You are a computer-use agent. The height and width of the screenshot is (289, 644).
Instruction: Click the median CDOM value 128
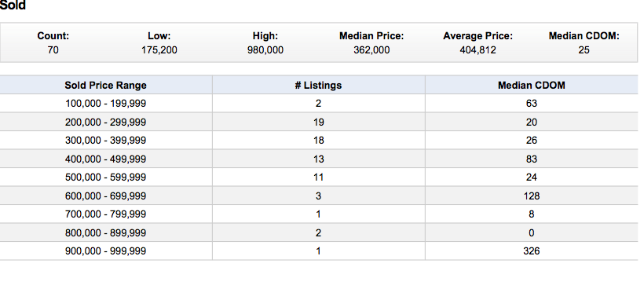(531, 196)
